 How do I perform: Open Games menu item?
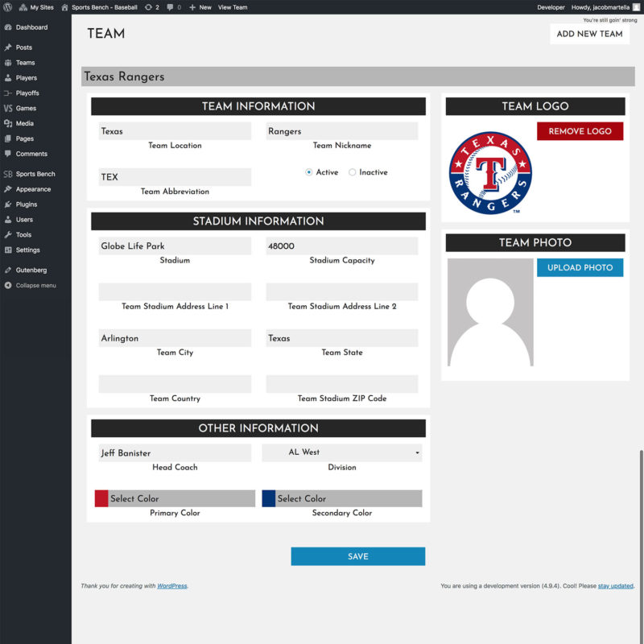(35, 108)
